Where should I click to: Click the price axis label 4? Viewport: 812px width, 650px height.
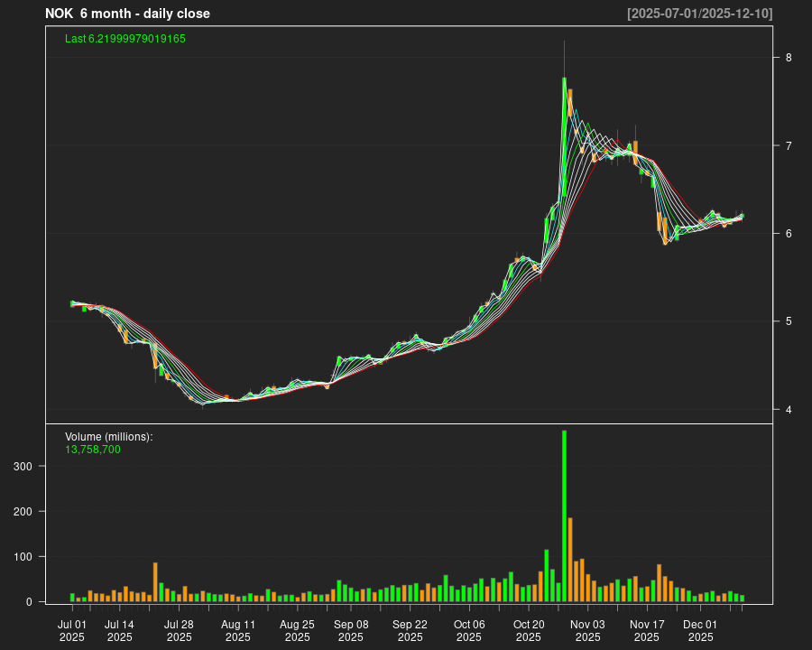[x=789, y=410]
